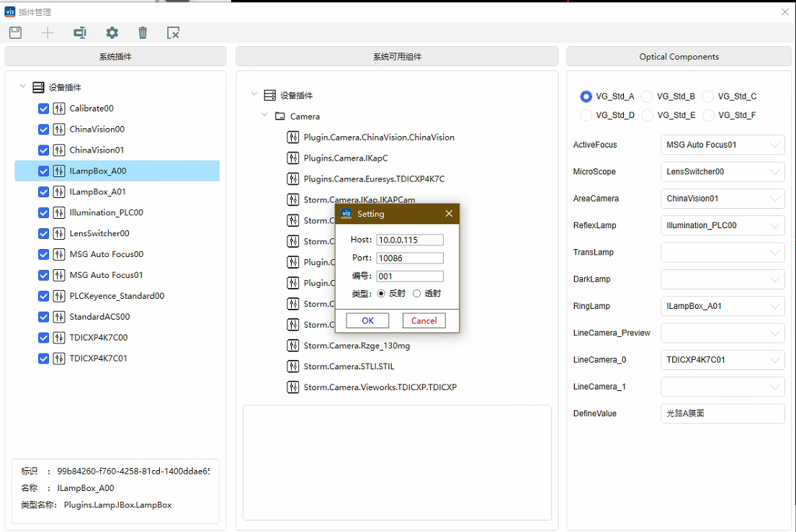Open the ActiveFocus dropdown
Viewport: 796px width, 532px height.
[x=723, y=145]
